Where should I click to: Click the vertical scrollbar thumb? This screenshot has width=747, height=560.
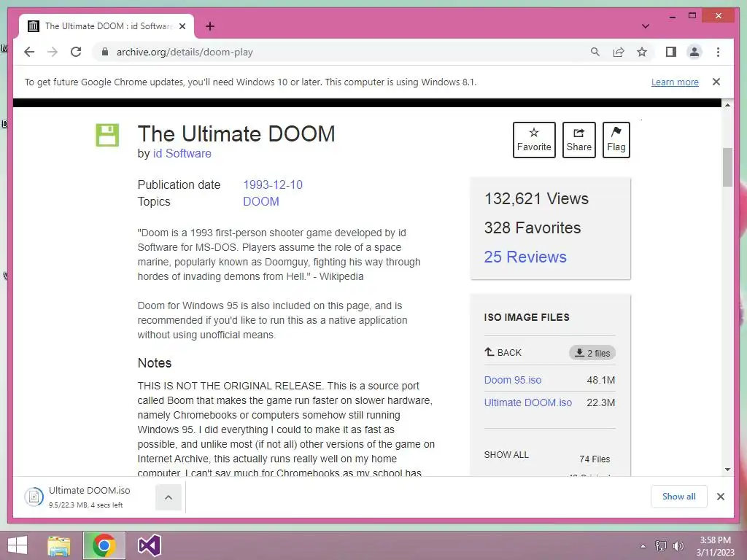727,167
